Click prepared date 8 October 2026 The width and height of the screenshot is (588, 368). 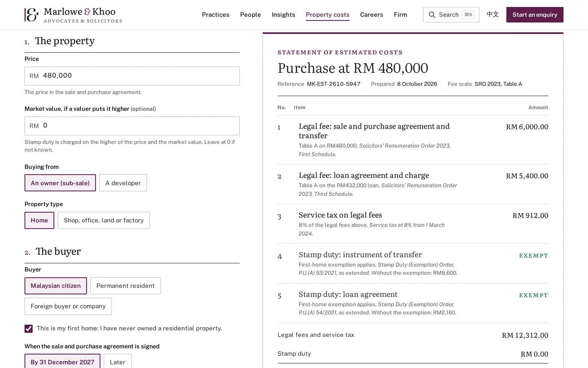pos(417,84)
